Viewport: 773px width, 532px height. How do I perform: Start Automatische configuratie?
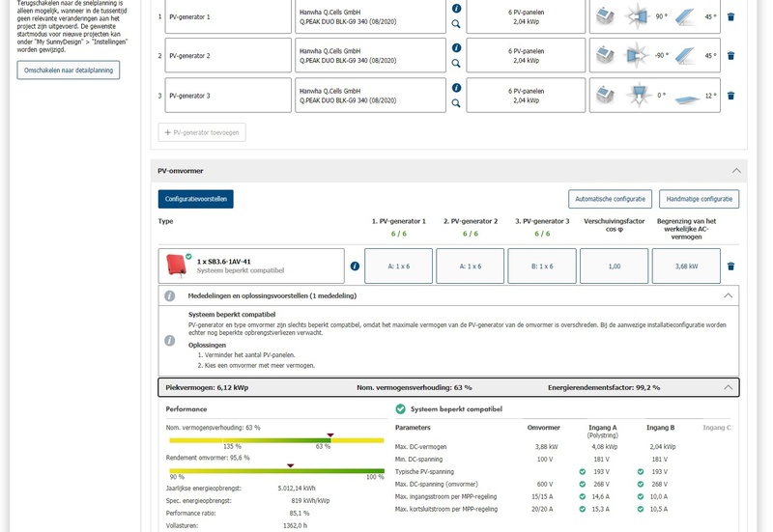pyautogui.click(x=611, y=199)
